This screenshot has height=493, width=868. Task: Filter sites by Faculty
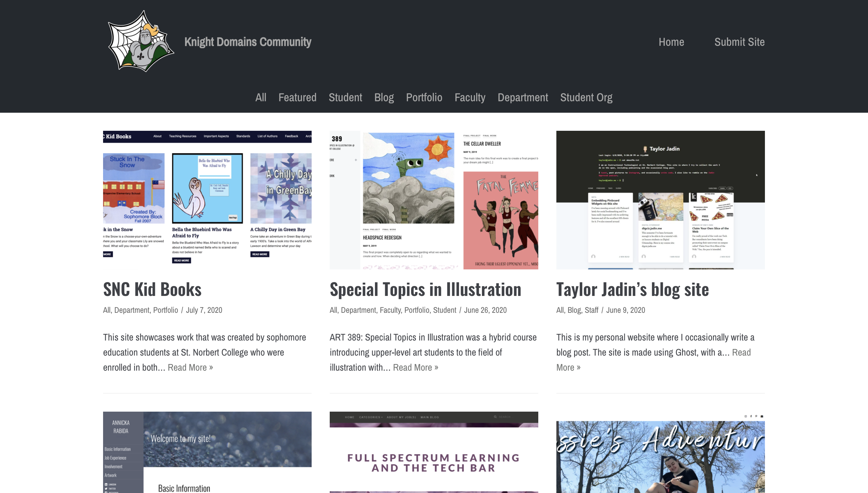[x=470, y=98]
